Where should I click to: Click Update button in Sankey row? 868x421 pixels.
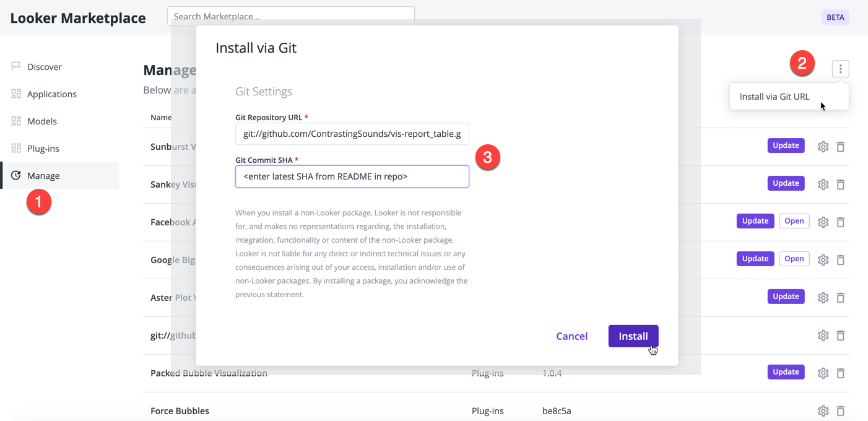786,183
